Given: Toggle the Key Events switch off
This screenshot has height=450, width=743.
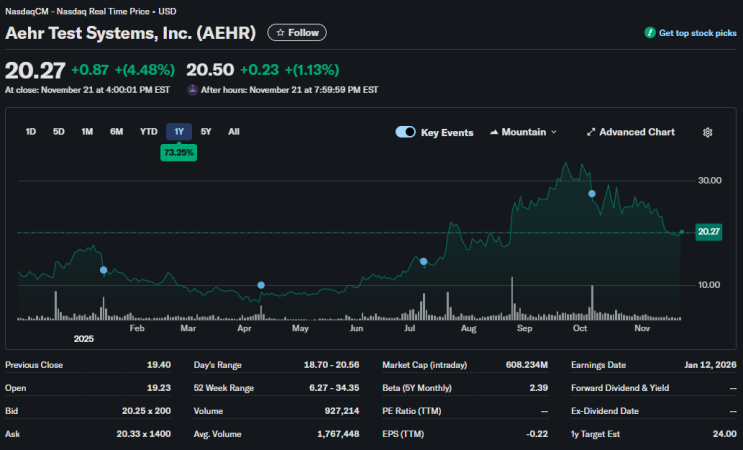Looking at the screenshot, I should (x=406, y=132).
